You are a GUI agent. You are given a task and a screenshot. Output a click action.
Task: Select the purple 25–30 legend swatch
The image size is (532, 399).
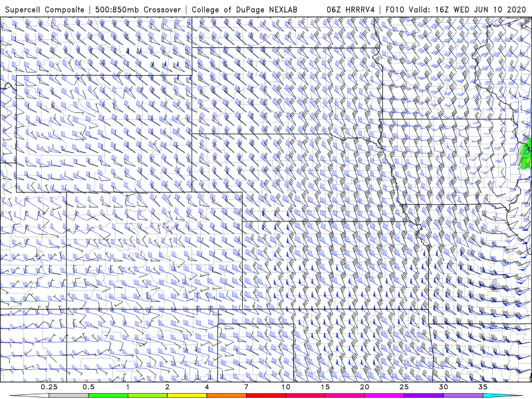(x=424, y=396)
